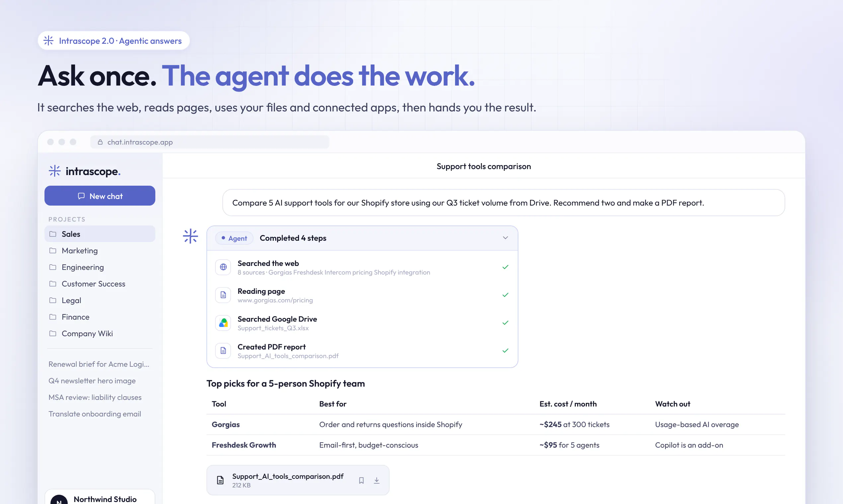The width and height of the screenshot is (843, 504).
Task: Click the page icon for Reading page step
Action: coord(223,295)
